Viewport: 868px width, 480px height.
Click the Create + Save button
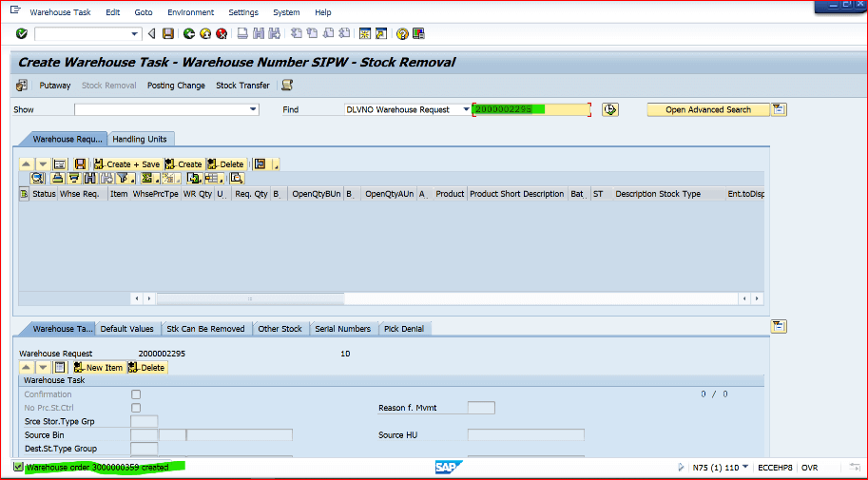tap(127, 163)
